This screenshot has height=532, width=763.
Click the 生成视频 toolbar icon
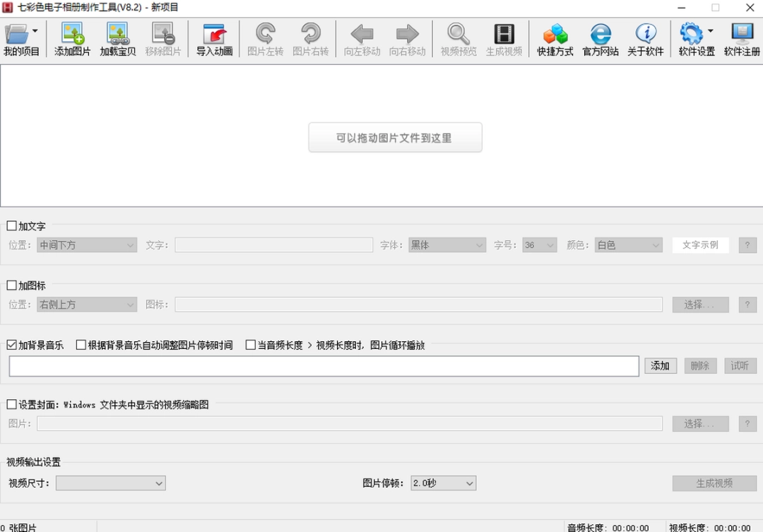504,39
